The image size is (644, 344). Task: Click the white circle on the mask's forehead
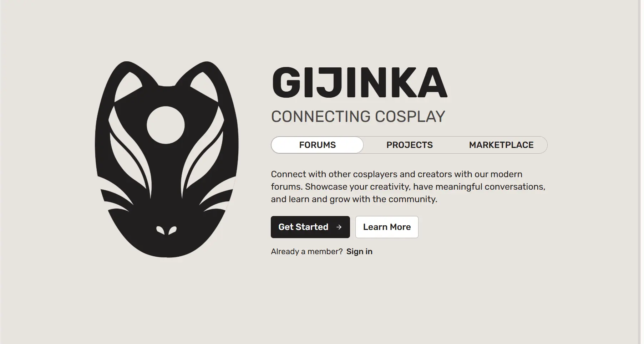(166, 125)
